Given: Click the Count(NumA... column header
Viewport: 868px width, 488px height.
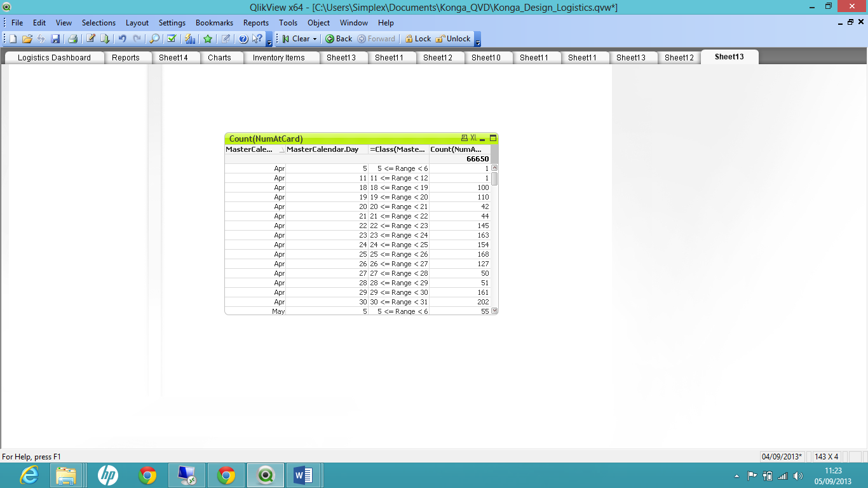Looking at the screenshot, I should [460, 149].
